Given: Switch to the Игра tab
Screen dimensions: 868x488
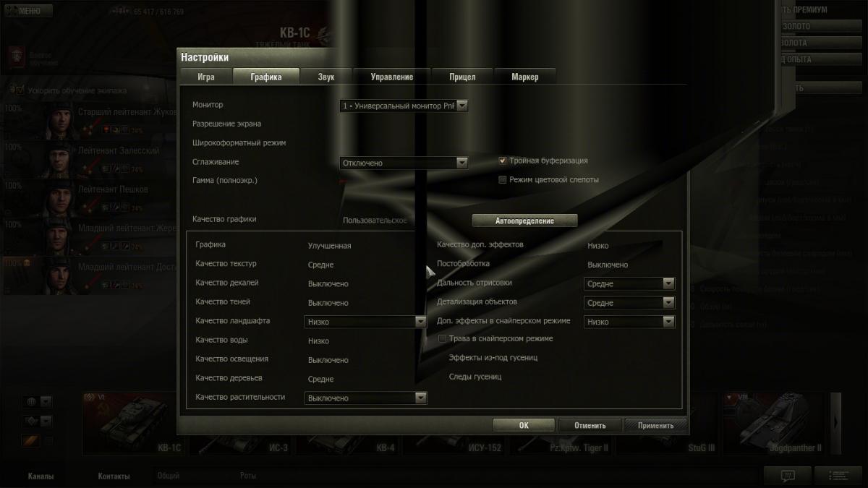Looking at the screenshot, I should [205, 77].
